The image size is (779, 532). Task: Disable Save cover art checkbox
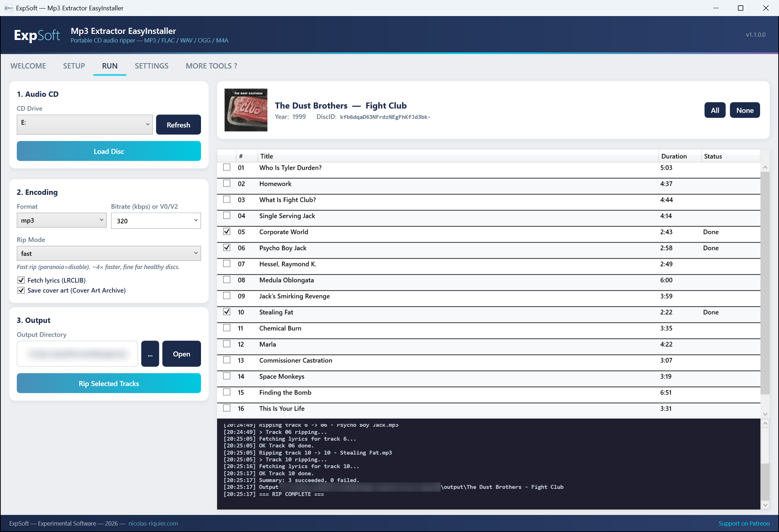tap(21, 290)
